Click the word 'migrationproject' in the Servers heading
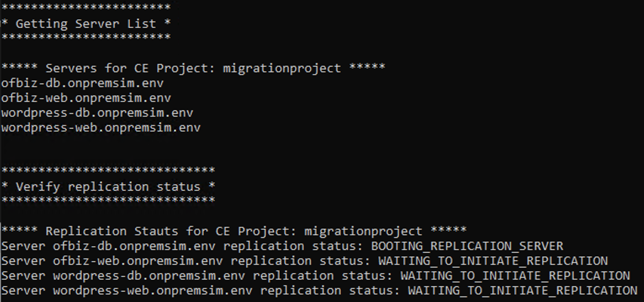Screen dimensions: 644x302 coord(282,68)
